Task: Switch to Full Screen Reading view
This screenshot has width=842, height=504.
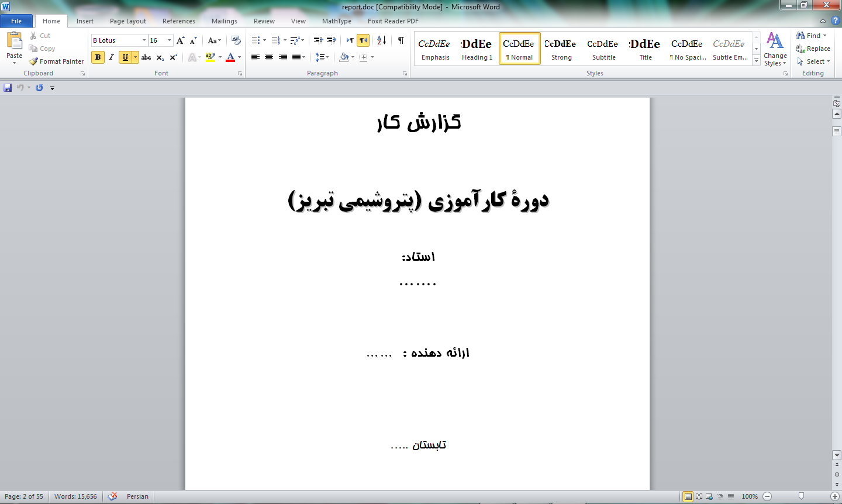Action: [699, 496]
